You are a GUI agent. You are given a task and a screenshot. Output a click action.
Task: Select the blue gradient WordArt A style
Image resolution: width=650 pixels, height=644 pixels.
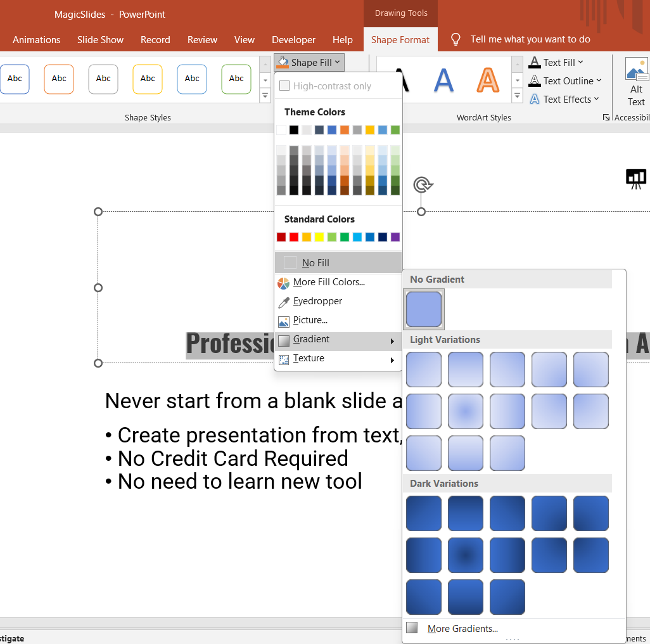(443, 80)
